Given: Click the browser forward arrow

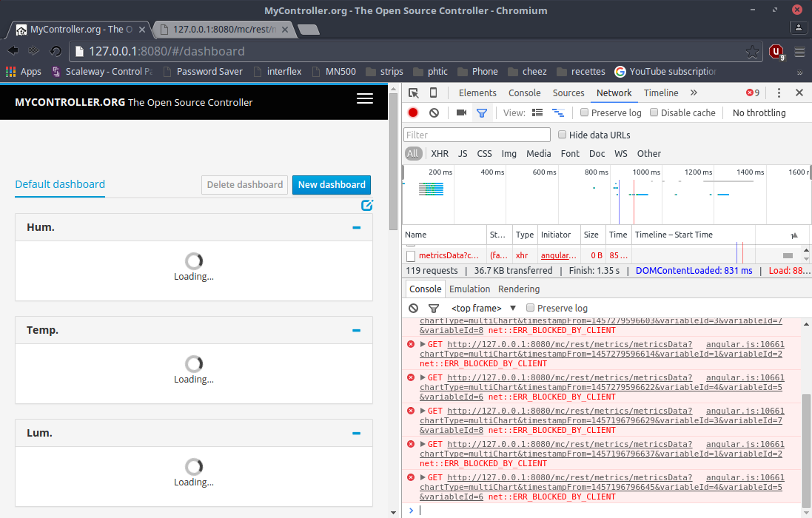Looking at the screenshot, I should pyautogui.click(x=33, y=51).
